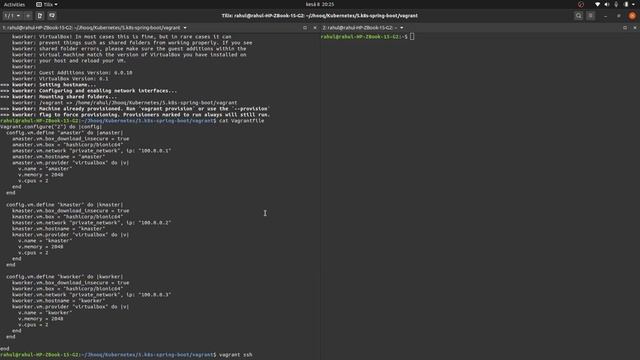This screenshot has height=360, width=640.
Task: Focus the terminal 2 prompt cursor
Action: 412,37
